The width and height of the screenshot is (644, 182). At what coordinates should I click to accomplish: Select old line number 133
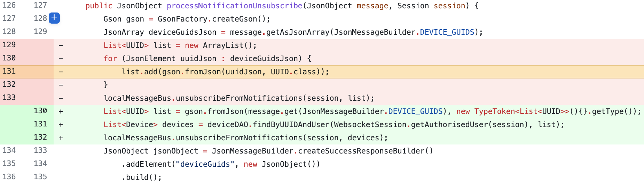[9, 98]
